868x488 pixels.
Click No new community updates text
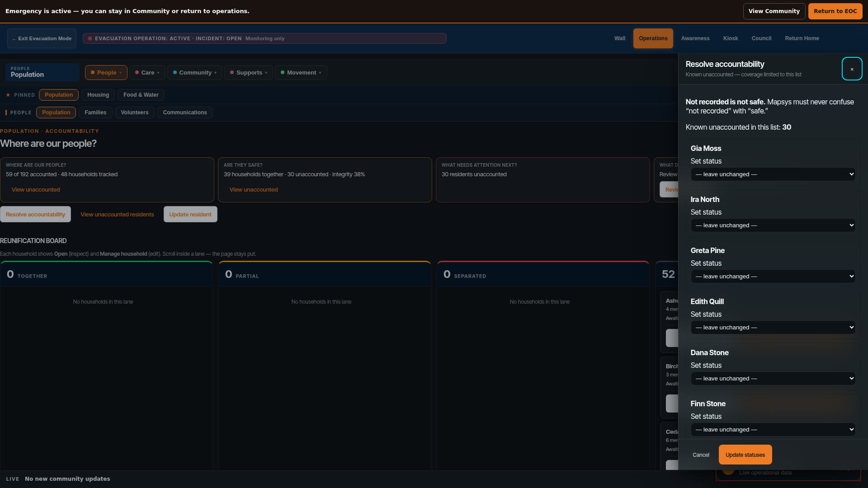[67, 479]
